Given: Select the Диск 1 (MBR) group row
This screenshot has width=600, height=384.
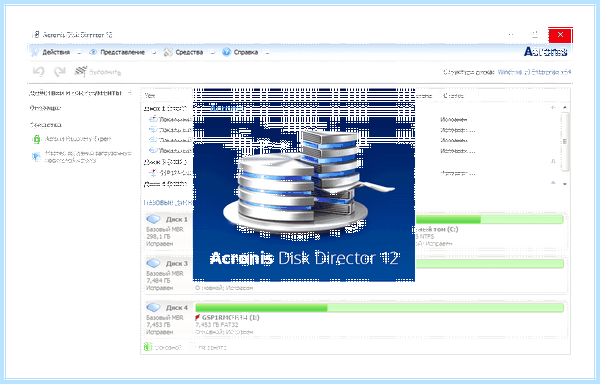Looking at the screenshot, I should click(351, 108).
